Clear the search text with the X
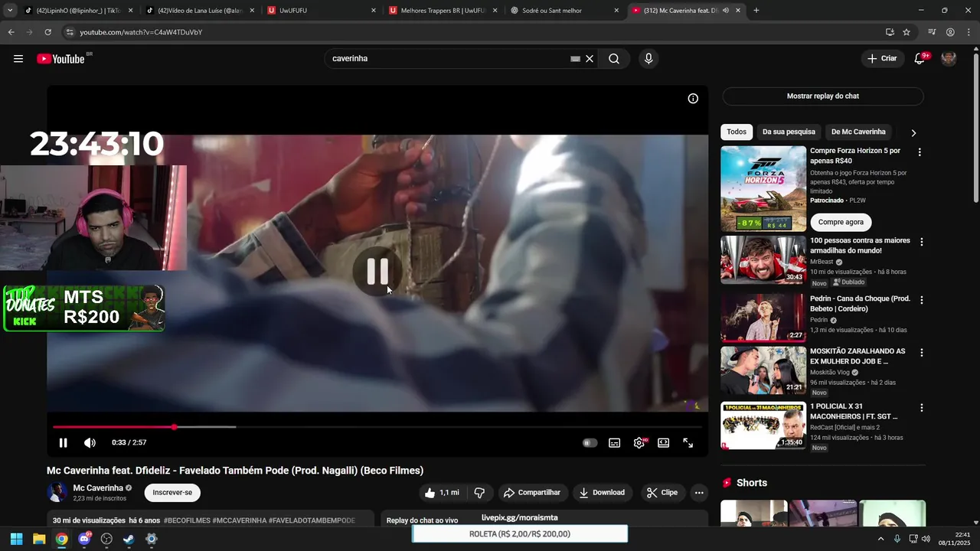This screenshot has height=551, width=980. [x=590, y=59]
